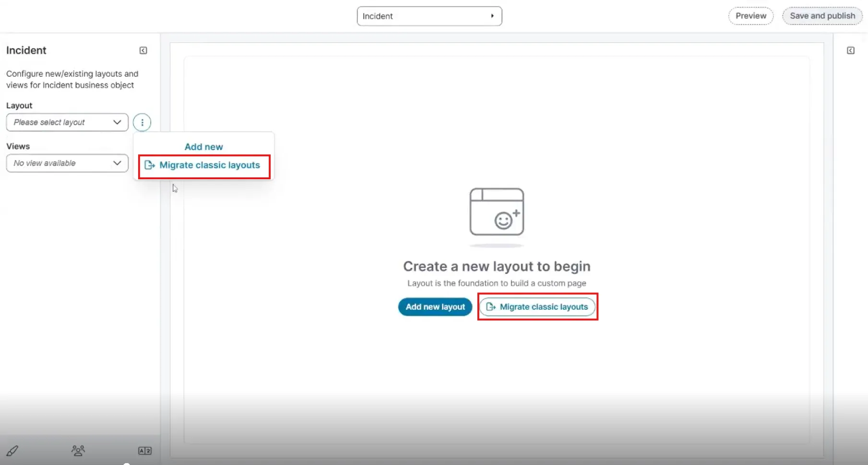Click center 'Migrate classic layouts' button
This screenshot has height=465, width=868.
pyautogui.click(x=537, y=307)
